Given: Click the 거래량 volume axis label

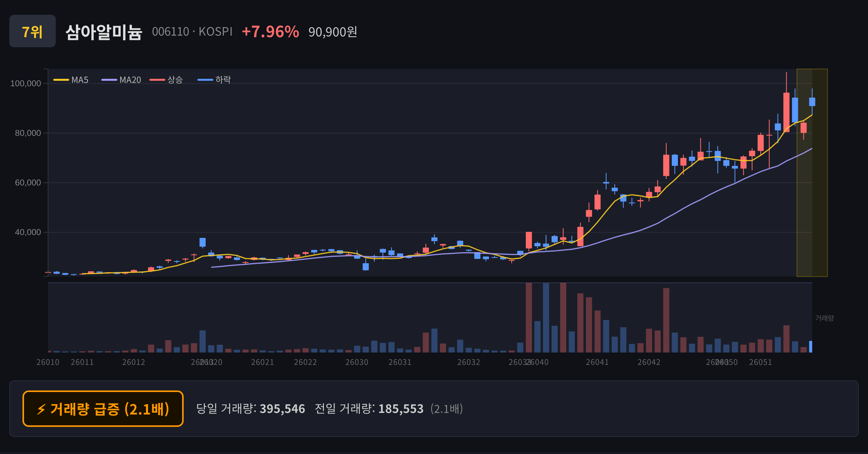Looking at the screenshot, I should pyautogui.click(x=824, y=318).
